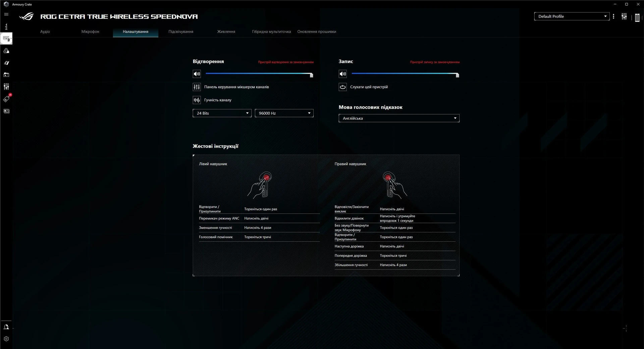644x349 pixels.
Task: Click the Збільшення гучності row
Action: (x=395, y=265)
